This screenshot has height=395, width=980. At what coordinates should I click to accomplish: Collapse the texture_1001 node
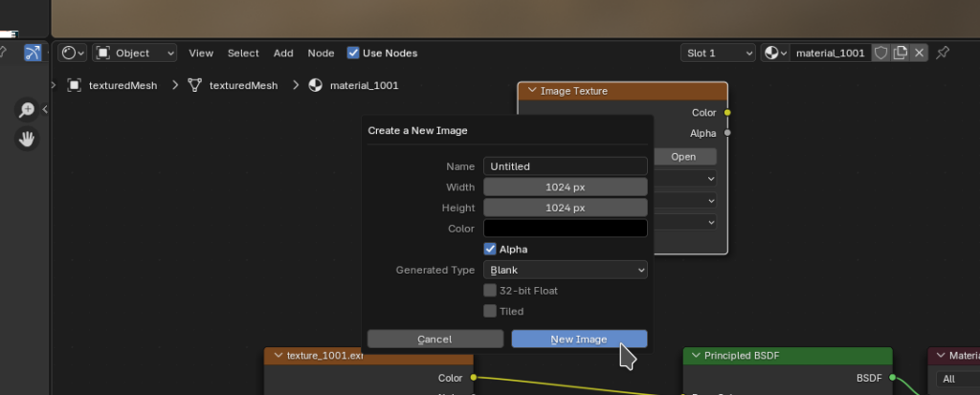pyautogui.click(x=278, y=356)
